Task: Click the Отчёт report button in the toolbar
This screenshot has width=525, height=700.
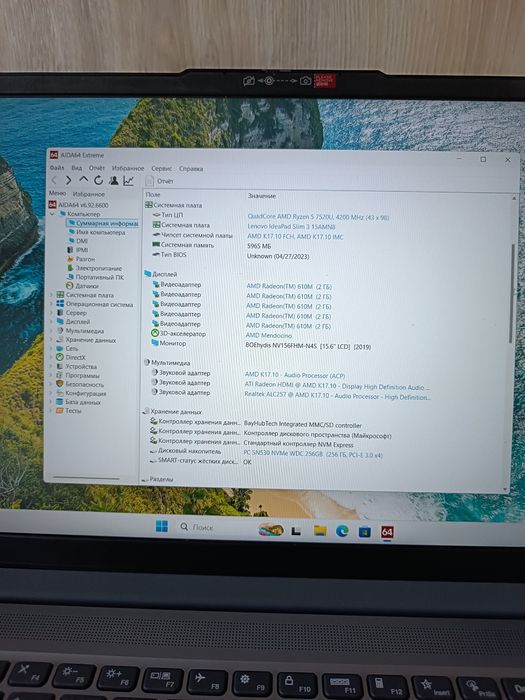Action: [x=159, y=181]
